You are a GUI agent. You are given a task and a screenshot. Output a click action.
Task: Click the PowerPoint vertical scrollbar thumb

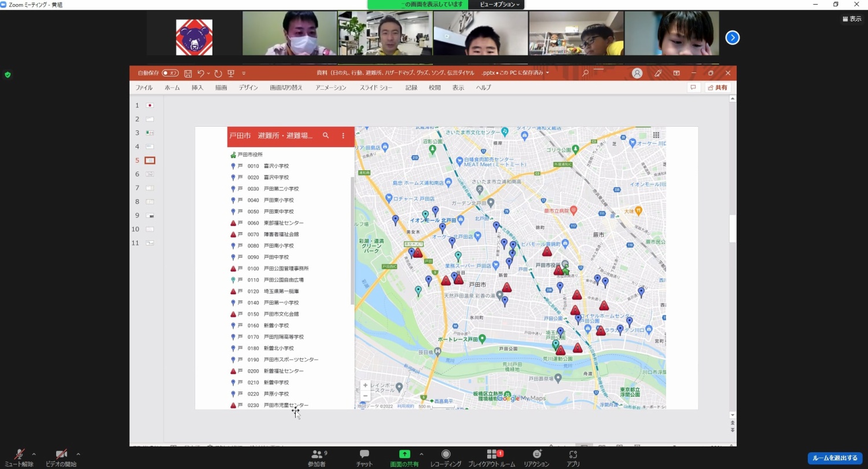point(733,229)
